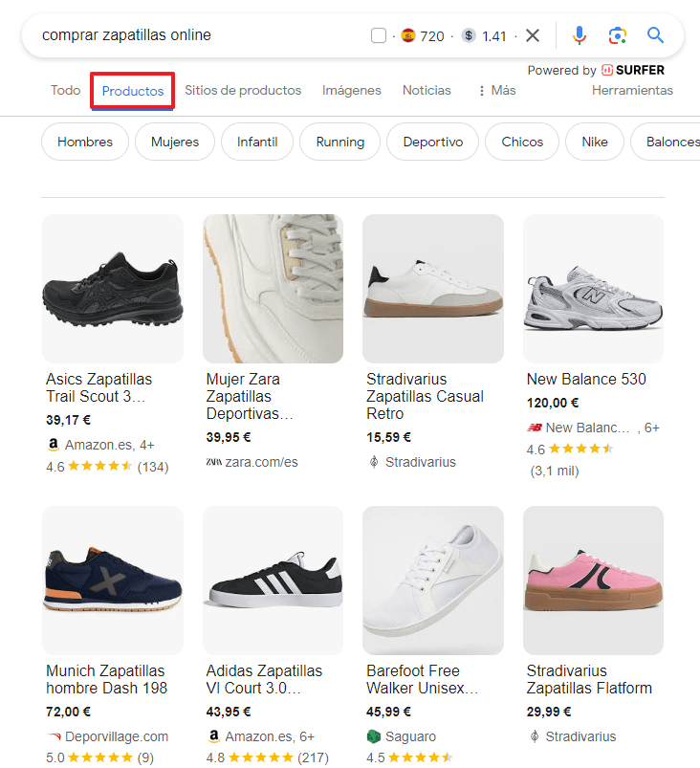Open Mujer Zara sneaker image
700x768 pixels.
click(x=273, y=289)
